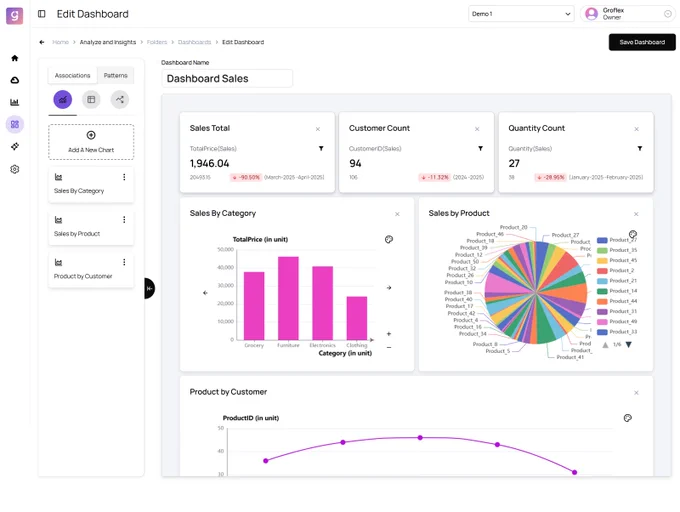This screenshot has width=680, height=512.
Task: Go to Home breadcrumb
Action: point(60,42)
